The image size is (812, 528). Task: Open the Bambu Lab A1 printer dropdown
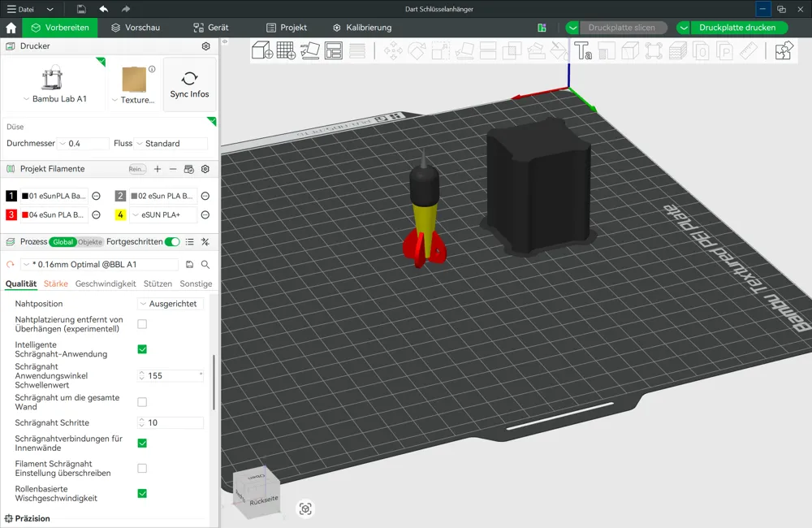[x=54, y=99]
